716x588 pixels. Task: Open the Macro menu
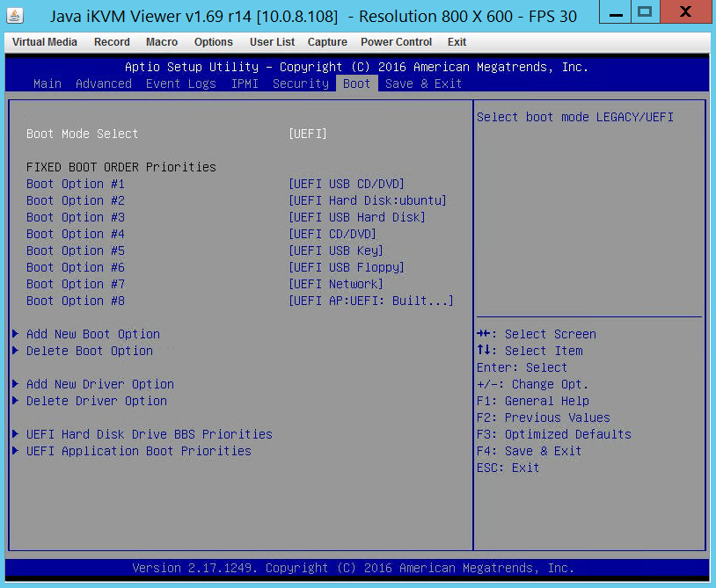[x=162, y=42]
